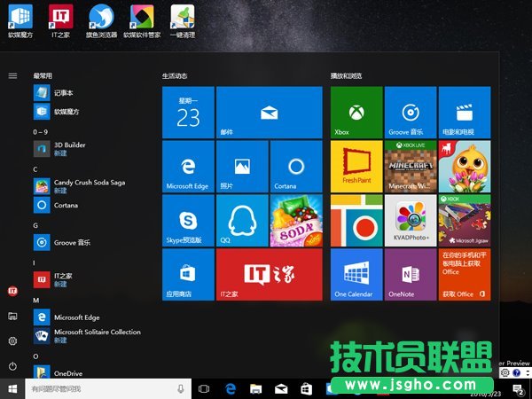Launch the Cortana tile
The image size is (532, 399).
296,167
